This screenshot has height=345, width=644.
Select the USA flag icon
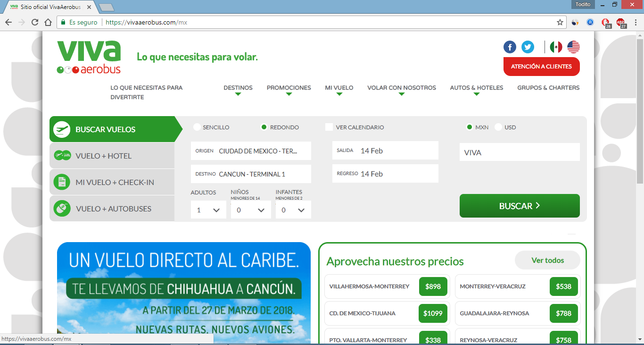coord(573,47)
